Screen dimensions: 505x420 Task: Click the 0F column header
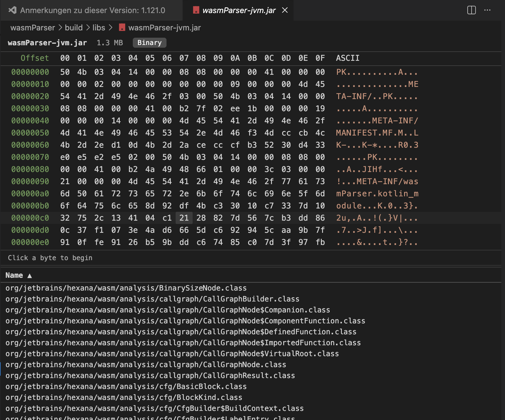(x=320, y=58)
